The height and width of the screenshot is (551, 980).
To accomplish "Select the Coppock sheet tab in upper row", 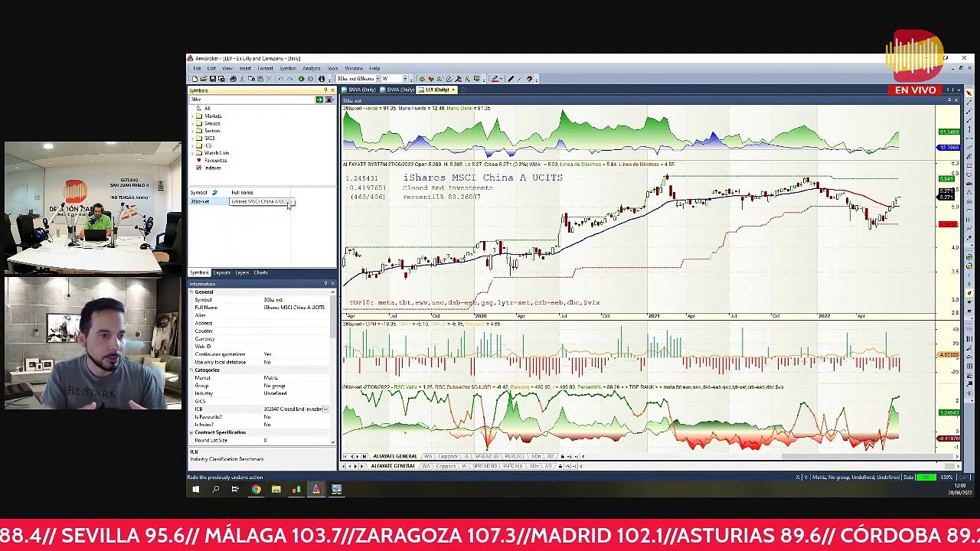I will tap(447, 457).
